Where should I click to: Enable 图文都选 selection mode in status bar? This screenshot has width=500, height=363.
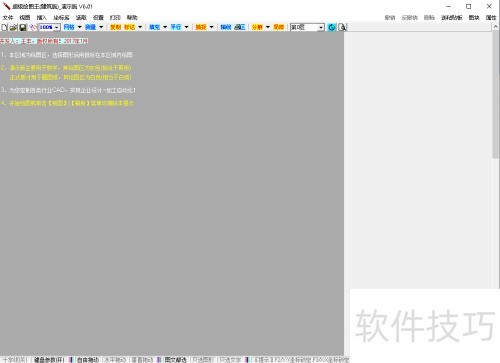point(175,360)
